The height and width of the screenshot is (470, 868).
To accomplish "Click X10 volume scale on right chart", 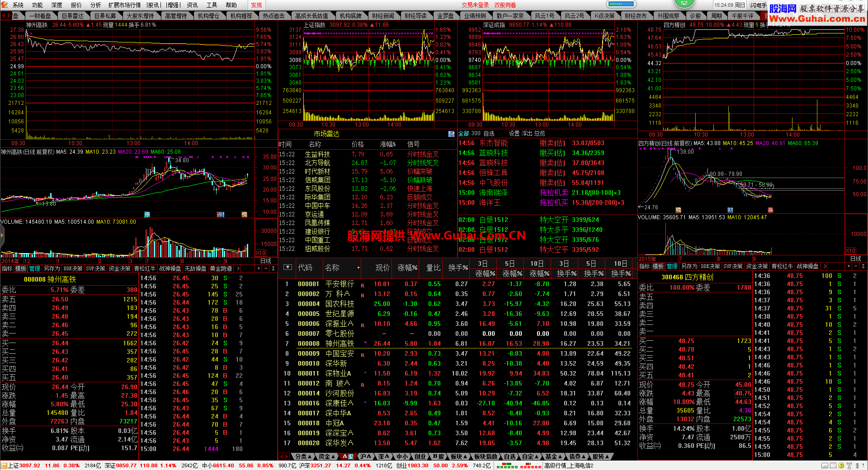I will (850, 251).
